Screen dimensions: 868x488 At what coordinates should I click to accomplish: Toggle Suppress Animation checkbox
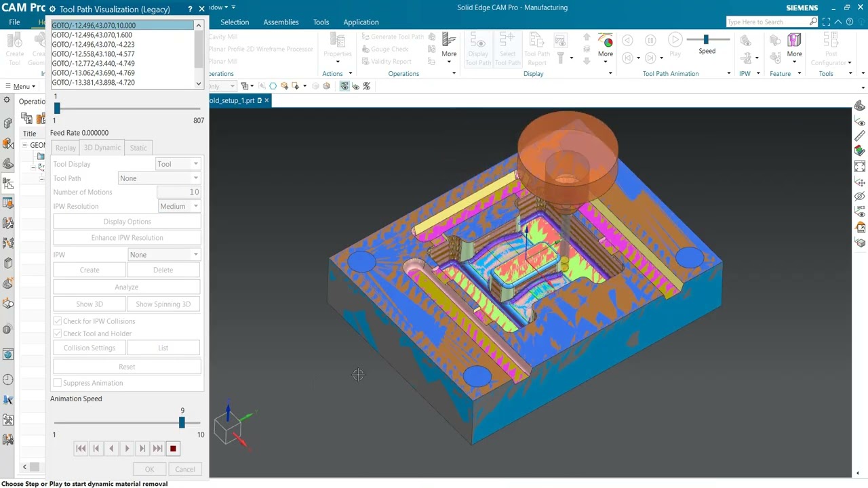click(x=58, y=383)
